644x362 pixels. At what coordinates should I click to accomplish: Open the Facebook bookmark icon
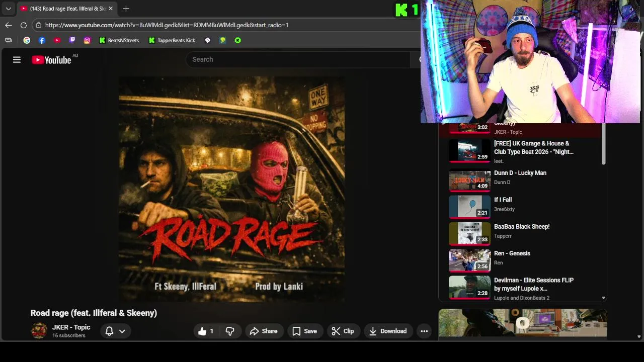(42, 40)
